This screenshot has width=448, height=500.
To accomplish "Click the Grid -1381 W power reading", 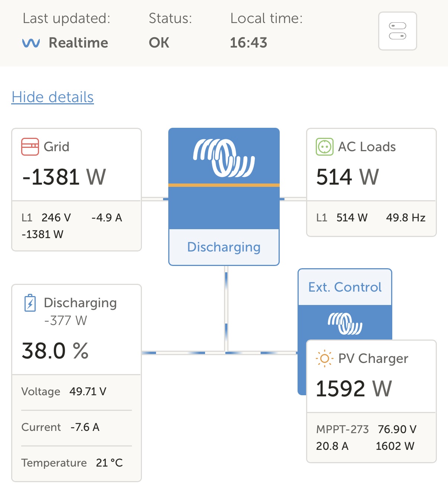I will click(64, 177).
